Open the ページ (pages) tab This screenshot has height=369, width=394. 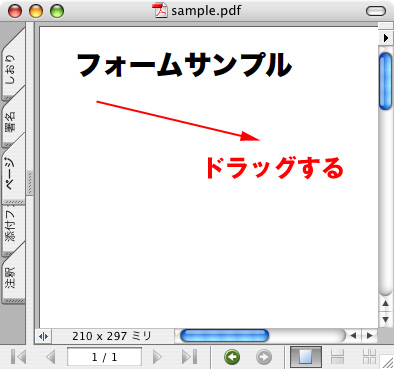(x=11, y=173)
